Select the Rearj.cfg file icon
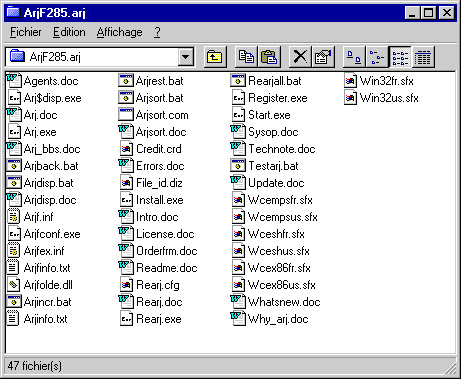This screenshot has height=379, width=461. coord(126,285)
